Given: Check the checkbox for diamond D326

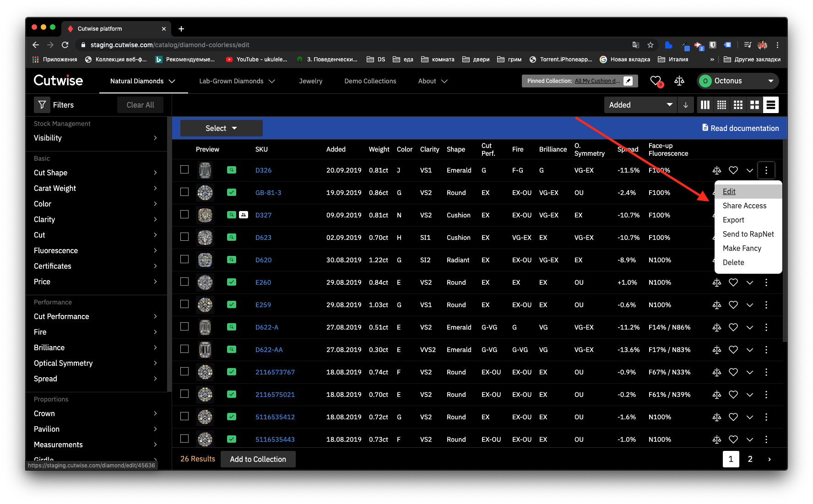Looking at the screenshot, I should [184, 169].
